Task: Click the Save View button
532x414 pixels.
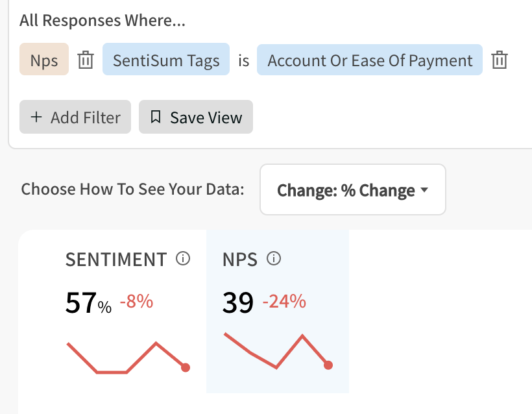Action: tap(196, 117)
